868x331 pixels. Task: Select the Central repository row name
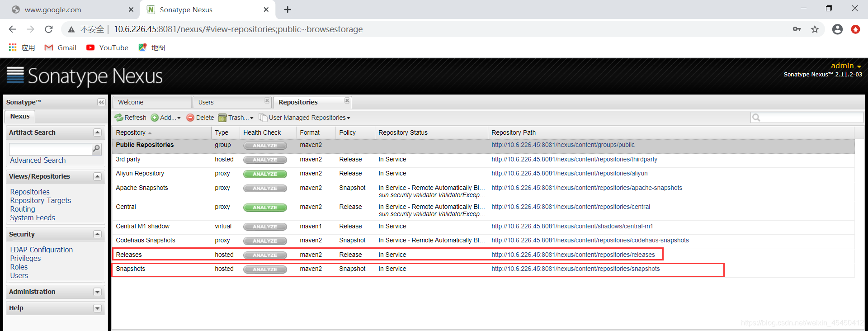(x=126, y=207)
